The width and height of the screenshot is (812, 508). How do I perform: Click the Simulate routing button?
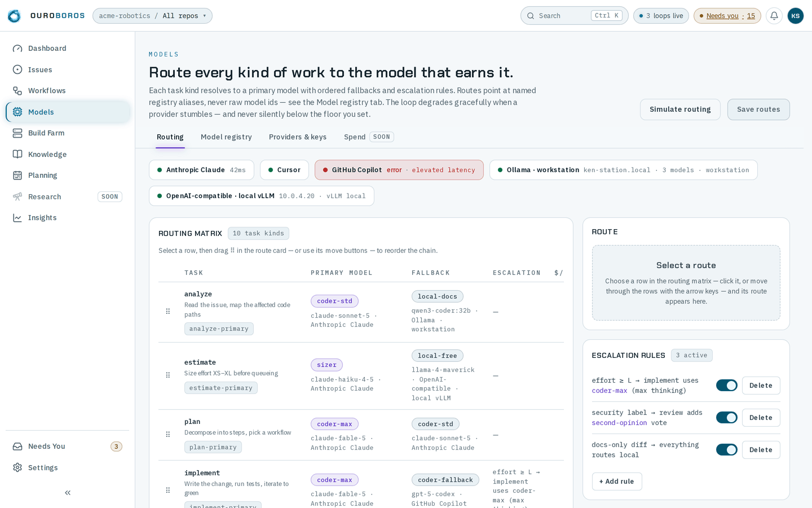680,110
